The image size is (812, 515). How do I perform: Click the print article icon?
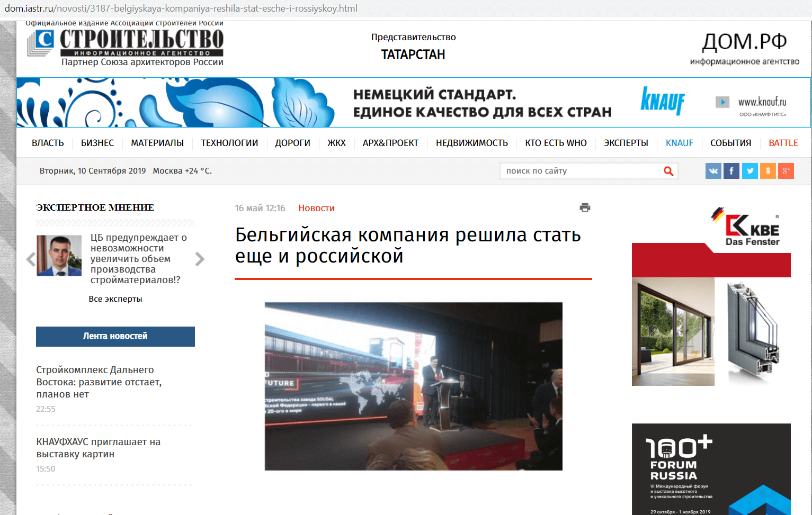click(x=585, y=207)
